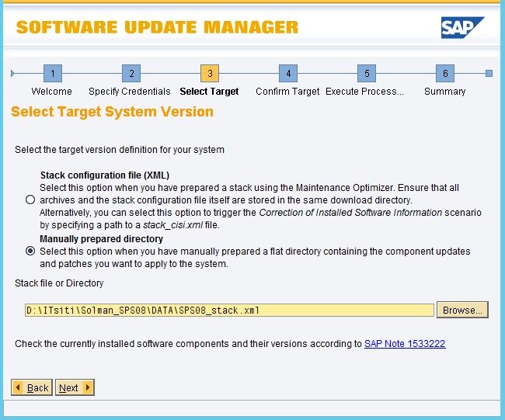Click roadmap step 1 Welcome box

coord(53,74)
